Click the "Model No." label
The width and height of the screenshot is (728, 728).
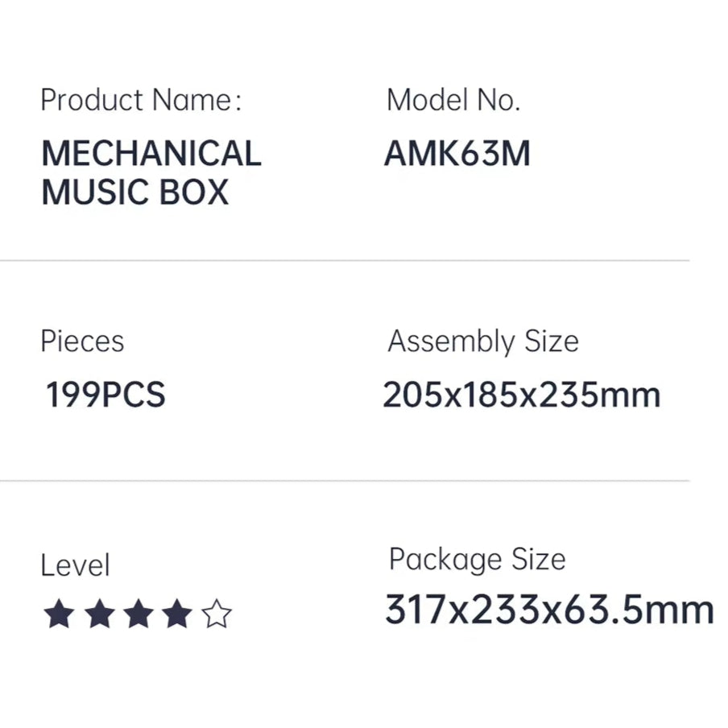(453, 101)
